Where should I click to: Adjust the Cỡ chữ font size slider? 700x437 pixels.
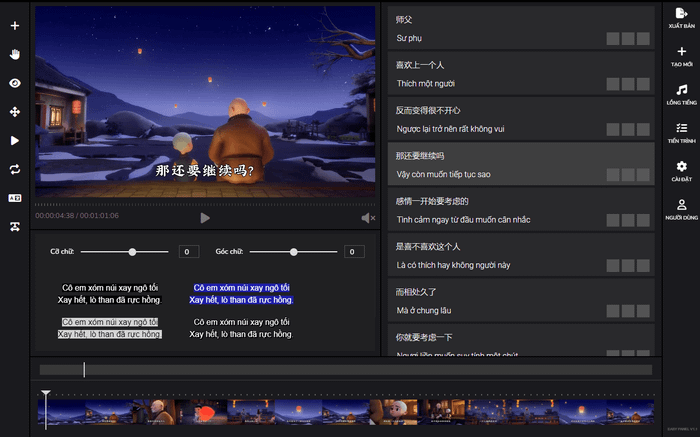(132, 252)
